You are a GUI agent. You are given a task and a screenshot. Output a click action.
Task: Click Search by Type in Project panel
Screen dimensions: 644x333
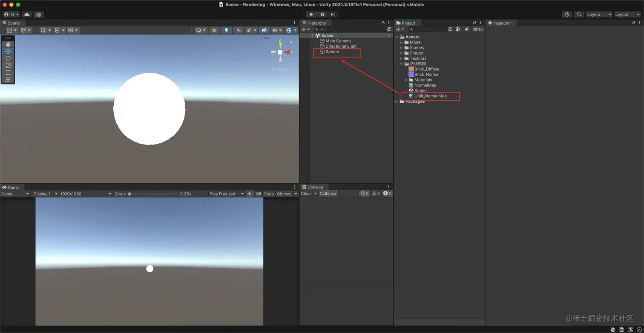458,29
